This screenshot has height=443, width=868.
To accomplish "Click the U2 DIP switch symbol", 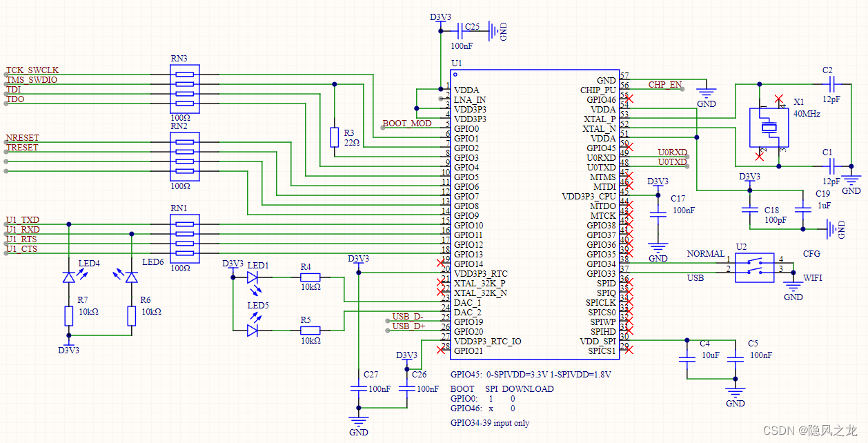I will [754, 267].
